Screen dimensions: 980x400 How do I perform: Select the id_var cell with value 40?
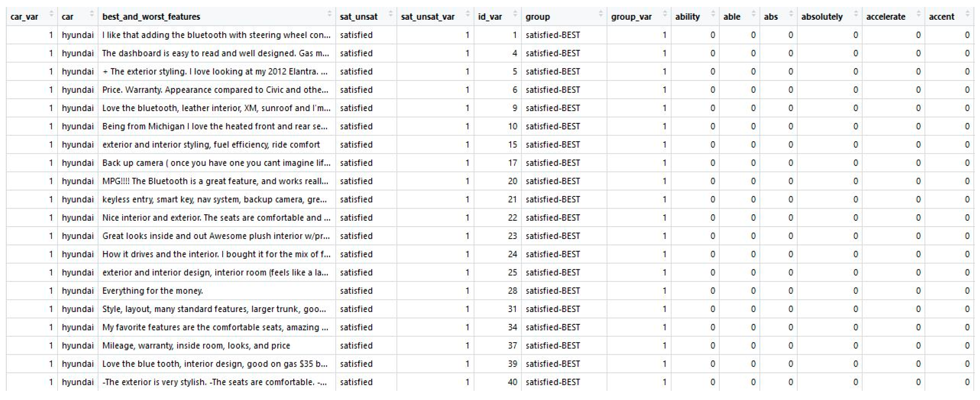coord(512,382)
